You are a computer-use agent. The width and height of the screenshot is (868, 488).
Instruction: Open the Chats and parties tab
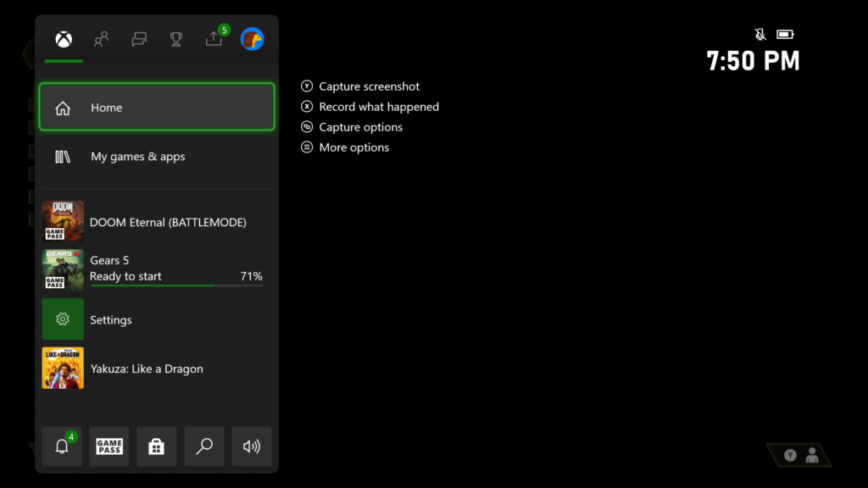point(139,39)
